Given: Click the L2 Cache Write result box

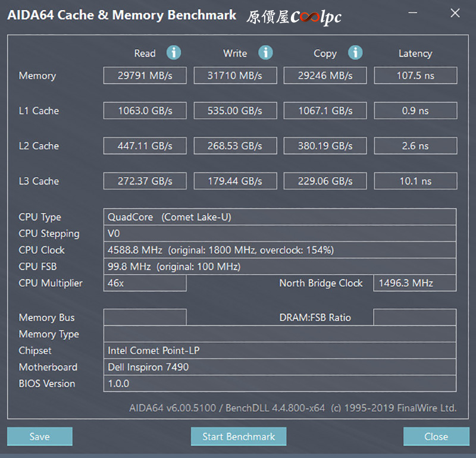Looking at the screenshot, I should click(x=235, y=146).
